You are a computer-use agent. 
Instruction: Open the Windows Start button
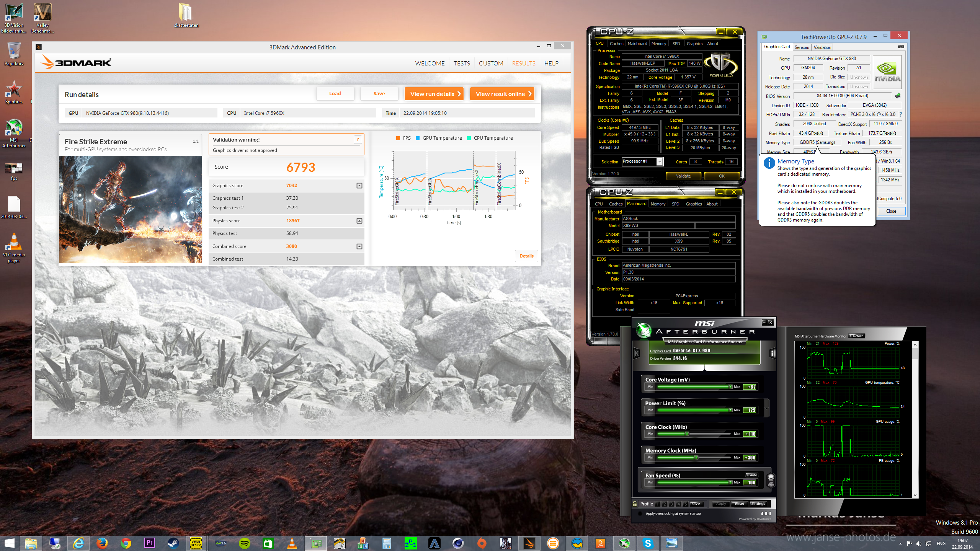[x=9, y=543]
